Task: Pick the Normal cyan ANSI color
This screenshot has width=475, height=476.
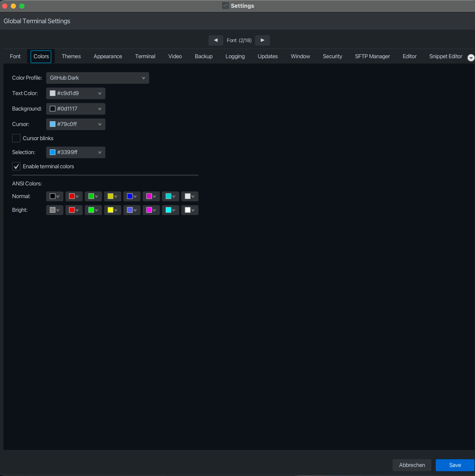Action: pos(170,196)
